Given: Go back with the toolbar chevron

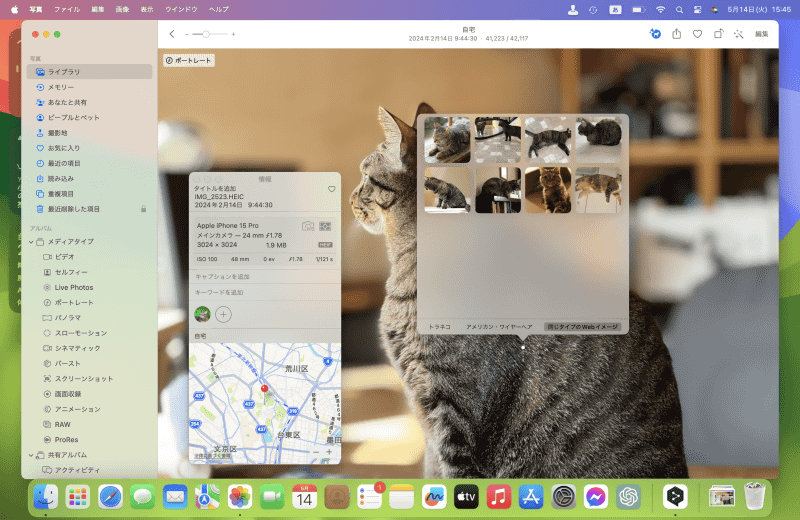Looking at the screenshot, I should point(172,34).
